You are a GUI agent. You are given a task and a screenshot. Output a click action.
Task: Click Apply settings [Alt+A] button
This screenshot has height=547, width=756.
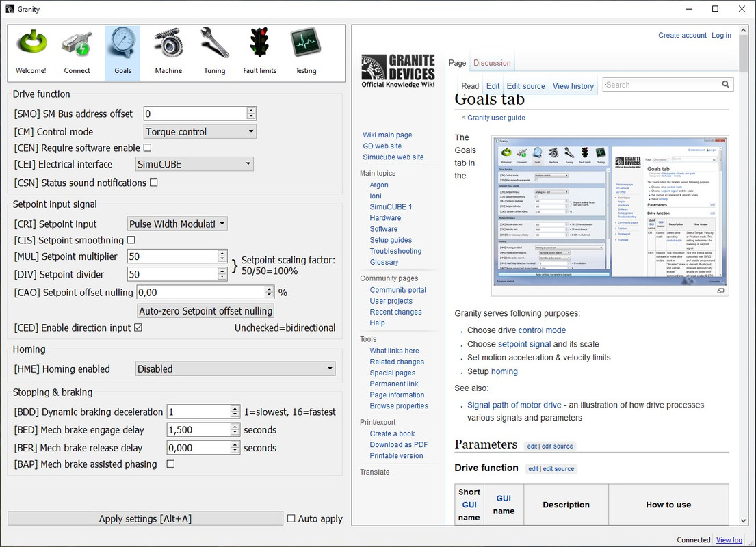coord(145,518)
